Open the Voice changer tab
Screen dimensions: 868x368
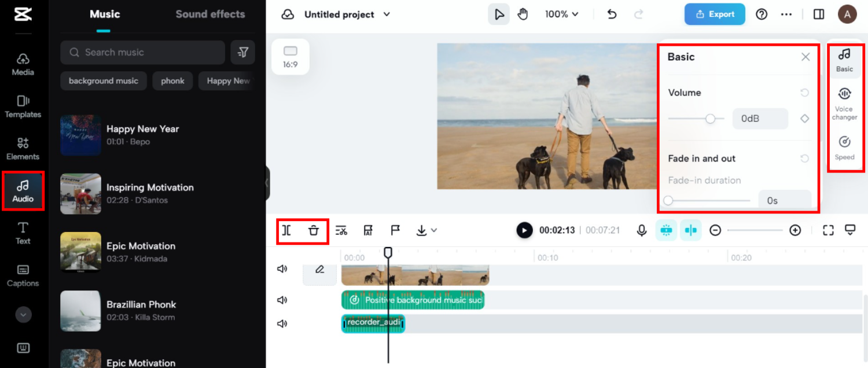(x=844, y=104)
